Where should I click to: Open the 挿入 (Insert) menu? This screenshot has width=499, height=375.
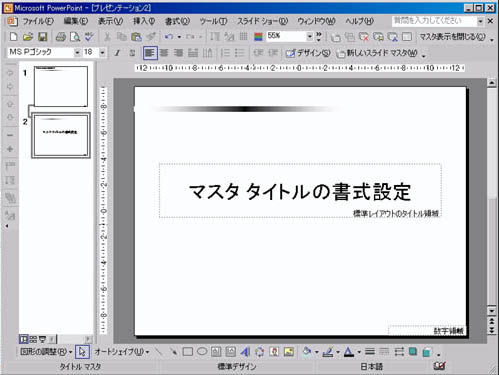[144, 21]
